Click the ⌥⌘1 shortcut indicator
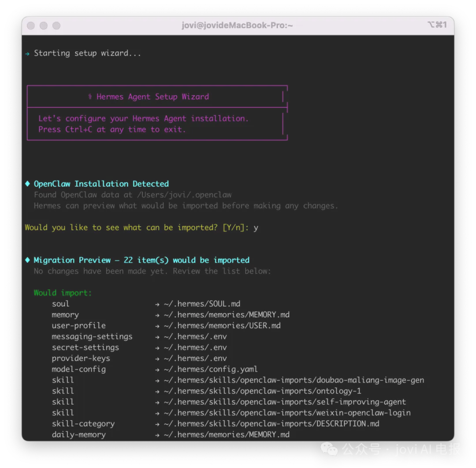 [x=437, y=25]
